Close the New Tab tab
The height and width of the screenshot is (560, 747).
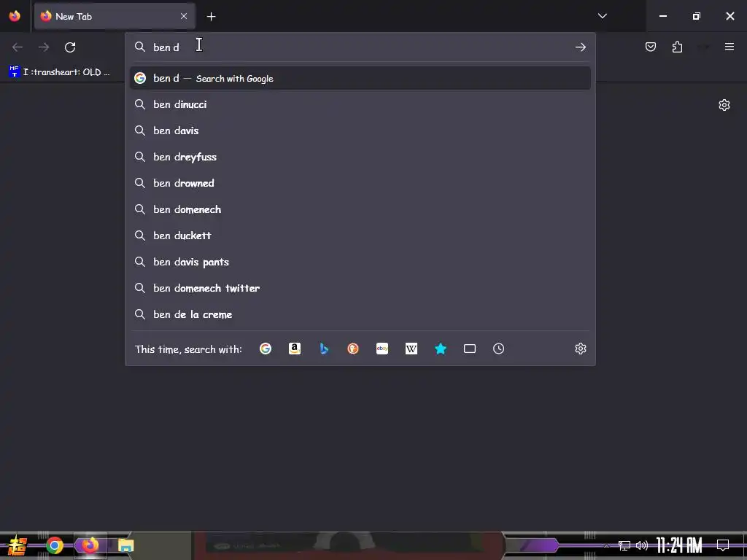coord(184,16)
